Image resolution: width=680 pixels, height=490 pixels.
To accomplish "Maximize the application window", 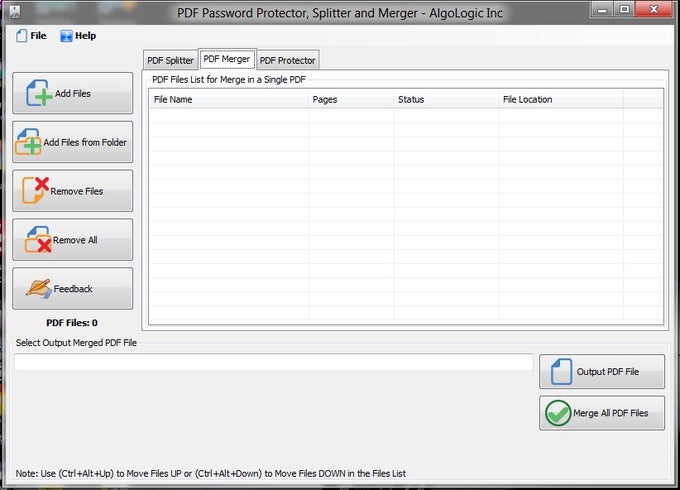I will (624, 10).
